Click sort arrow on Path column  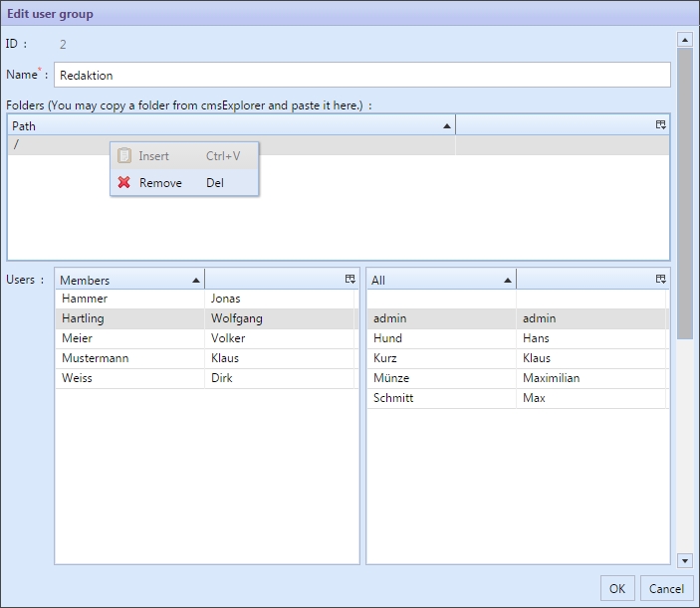click(446, 126)
